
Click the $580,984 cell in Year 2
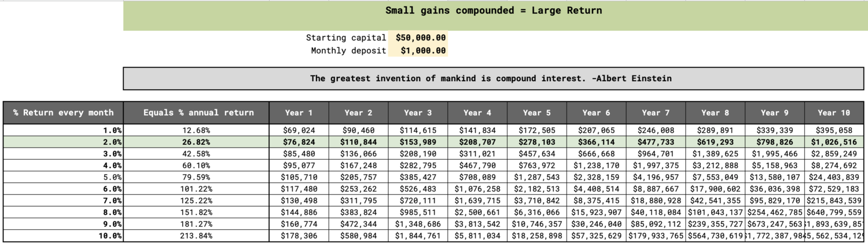[x=358, y=236]
